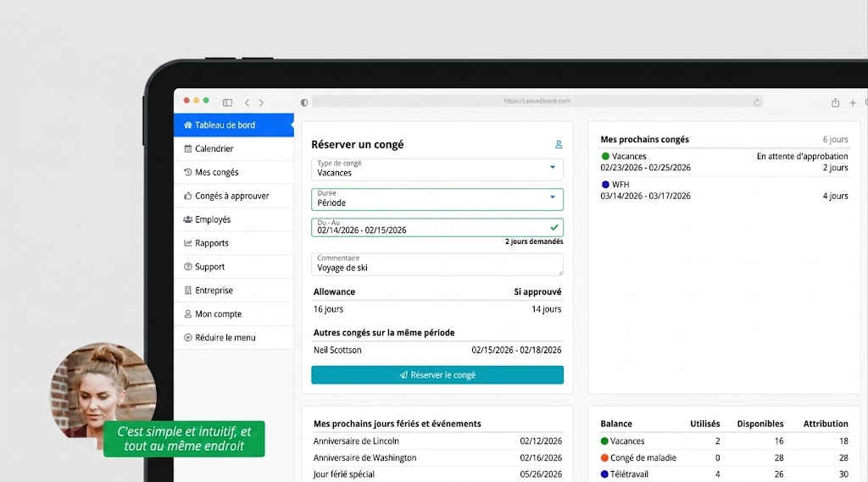Click the Jour férié spécial row

click(x=437, y=474)
